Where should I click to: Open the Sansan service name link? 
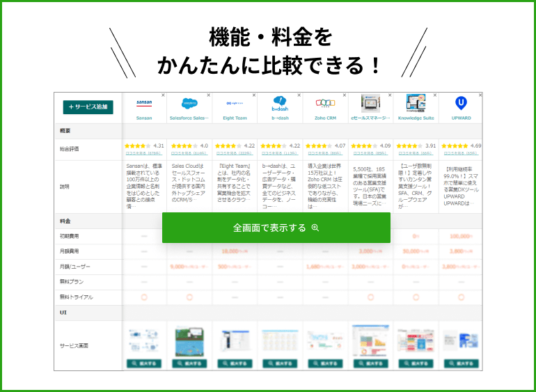pyautogui.click(x=144, y=118)
